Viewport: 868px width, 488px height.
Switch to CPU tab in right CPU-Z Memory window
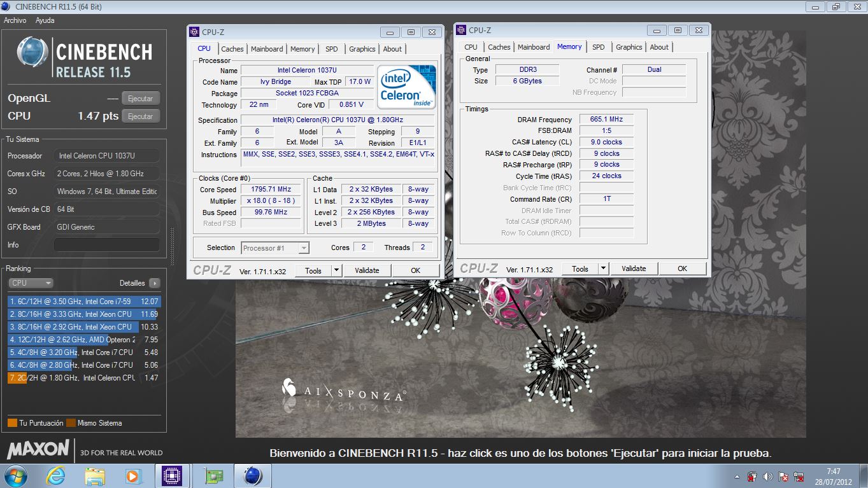pyautogui.click(x=471, y=47)
